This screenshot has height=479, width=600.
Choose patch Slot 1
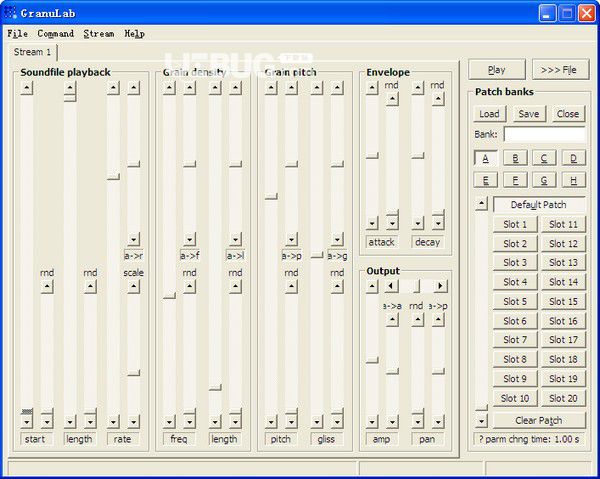[515, 224]
